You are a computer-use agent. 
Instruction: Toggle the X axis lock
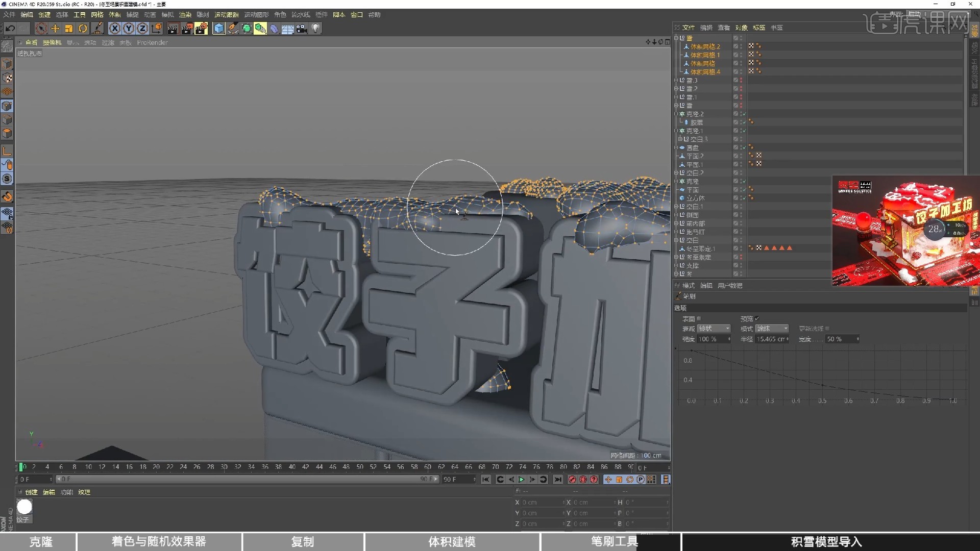(x=115, y=29)
